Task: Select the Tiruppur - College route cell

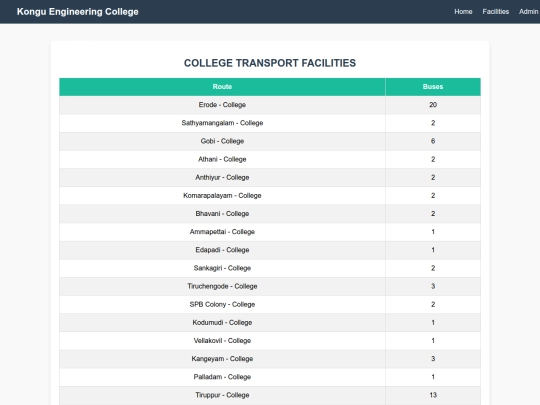Action: click(x=222, y=395)
